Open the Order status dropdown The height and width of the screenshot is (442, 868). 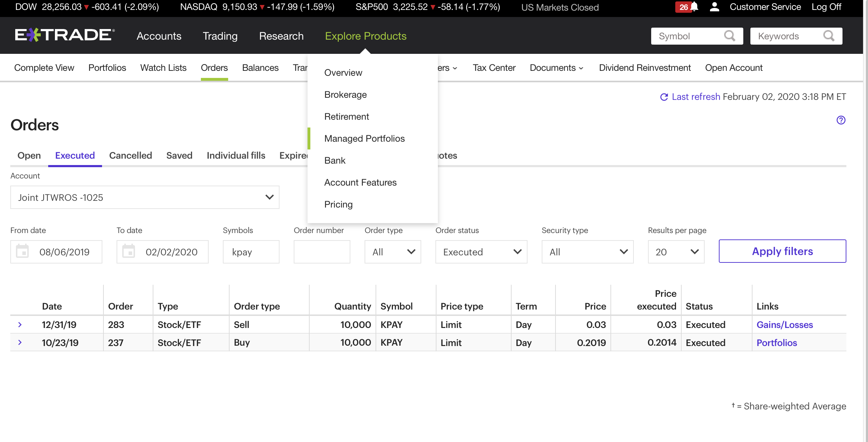pyautogui.click(x=481, y=252)
